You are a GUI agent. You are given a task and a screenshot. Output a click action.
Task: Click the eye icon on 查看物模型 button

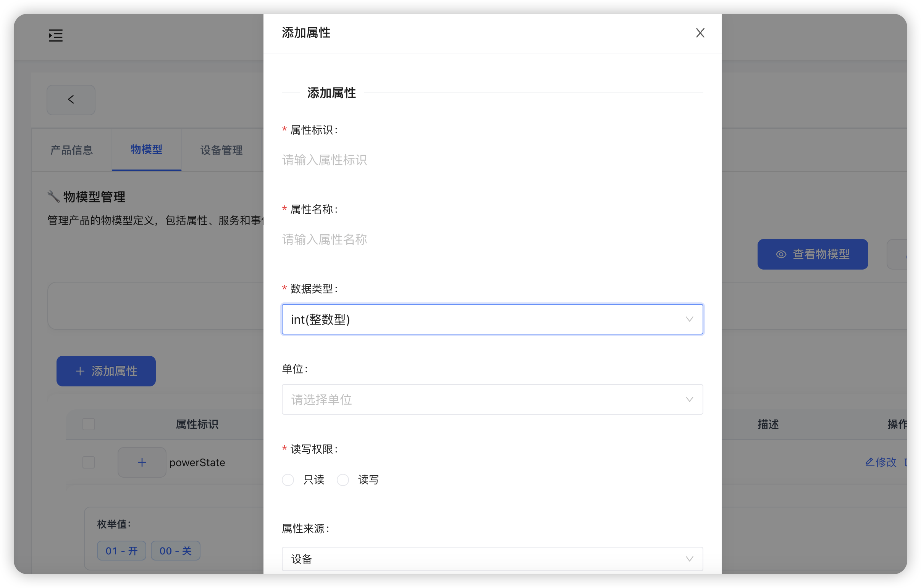780,254
